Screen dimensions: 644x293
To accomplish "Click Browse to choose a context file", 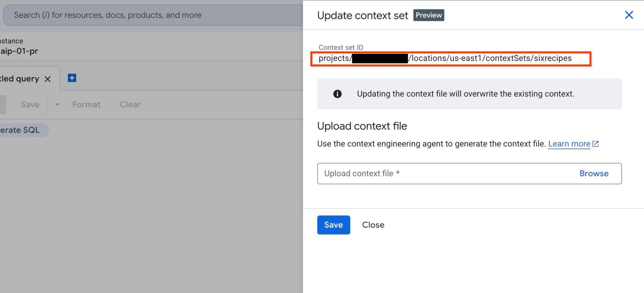I will point(594,173).
